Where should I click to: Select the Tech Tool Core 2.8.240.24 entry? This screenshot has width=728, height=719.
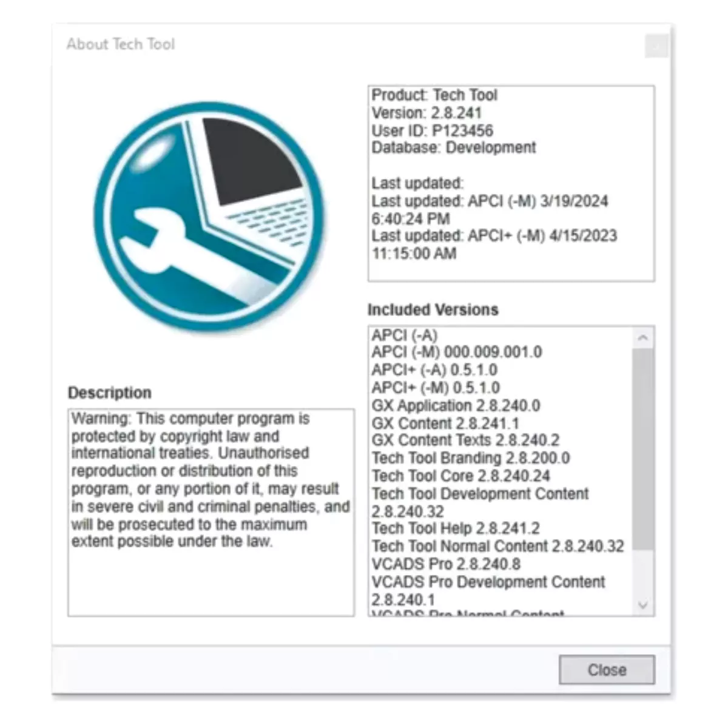click(x=461, y=476)
